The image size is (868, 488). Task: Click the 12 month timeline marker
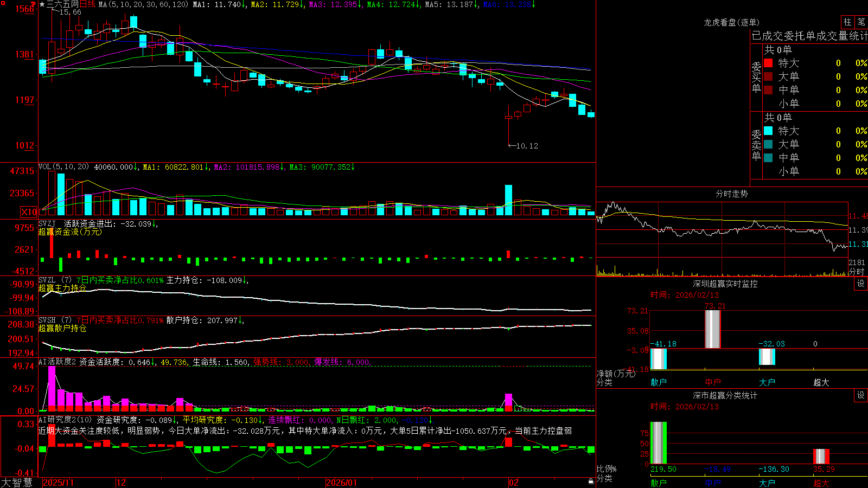[122, 483]
